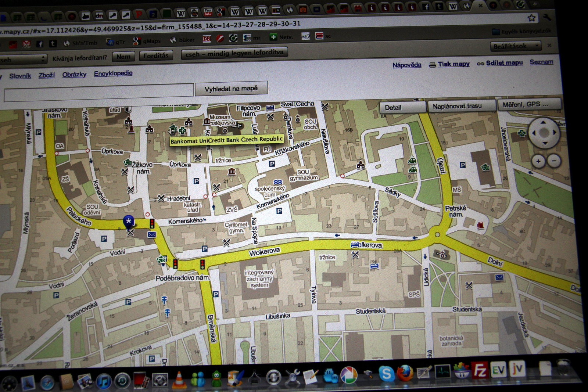
Task: Click the envelope icon near Dolní street
Action: [x=499, y=277]
